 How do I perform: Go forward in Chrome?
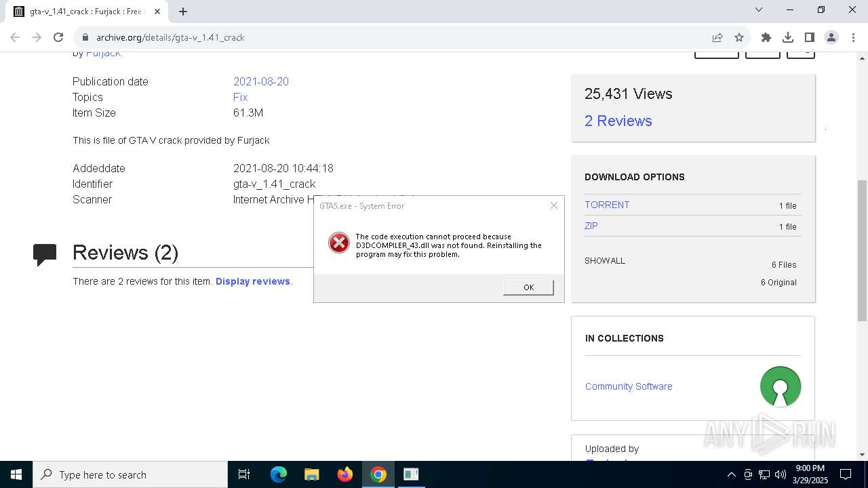click(37, 37)
